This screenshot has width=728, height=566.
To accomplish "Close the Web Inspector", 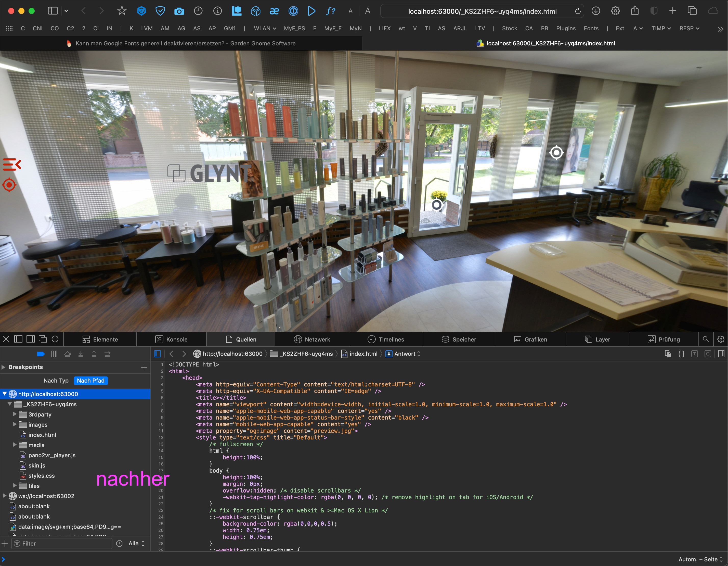I will (x=6, y=339).
